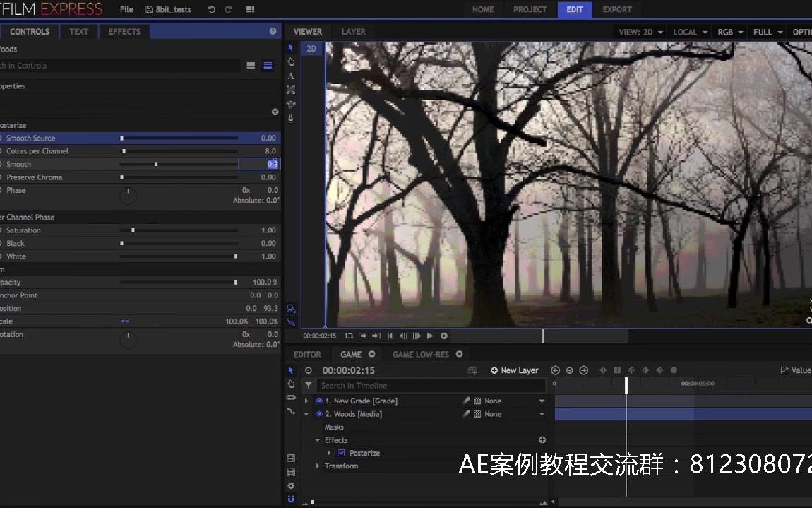Collapse the Effects group under Woods layer
This screenshot has height=508, width=812.
coord(317,439)
